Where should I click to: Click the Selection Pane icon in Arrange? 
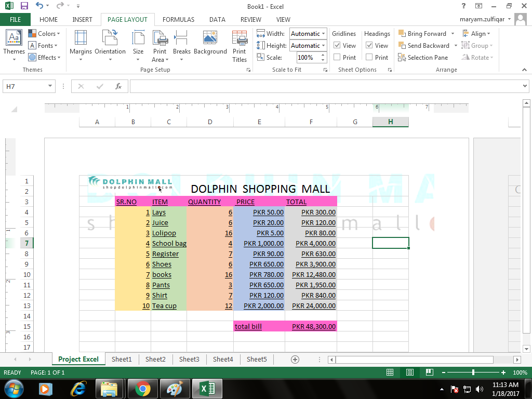(x=402, y=57)
